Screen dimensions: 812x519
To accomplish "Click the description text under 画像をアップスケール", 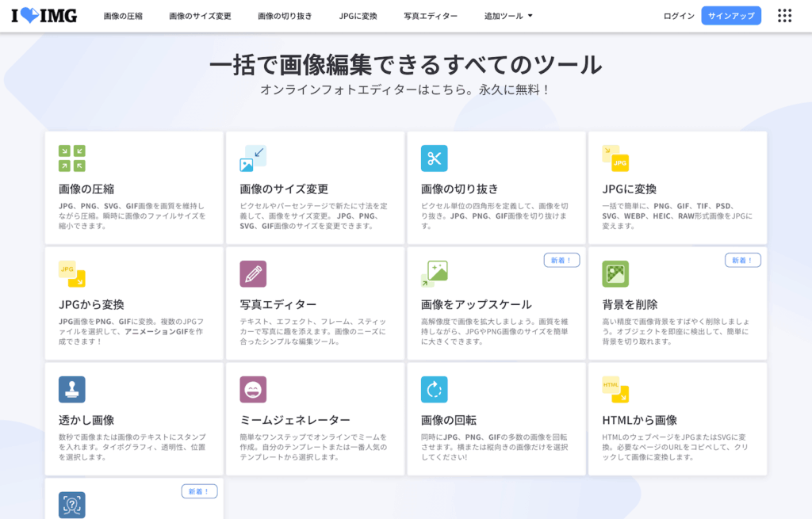I will point(495,331).
